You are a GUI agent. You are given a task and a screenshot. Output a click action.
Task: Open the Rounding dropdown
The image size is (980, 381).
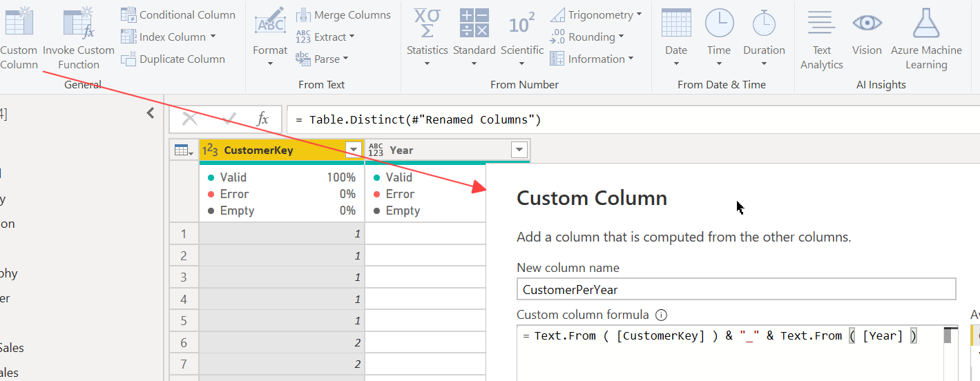coord(587,37)
